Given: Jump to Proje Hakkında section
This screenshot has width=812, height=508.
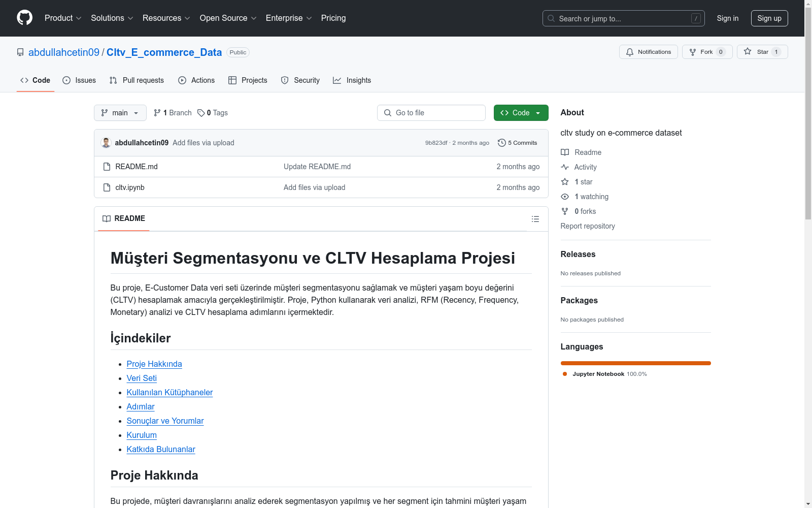Looking at the screenshot, I should coord(154,364).
